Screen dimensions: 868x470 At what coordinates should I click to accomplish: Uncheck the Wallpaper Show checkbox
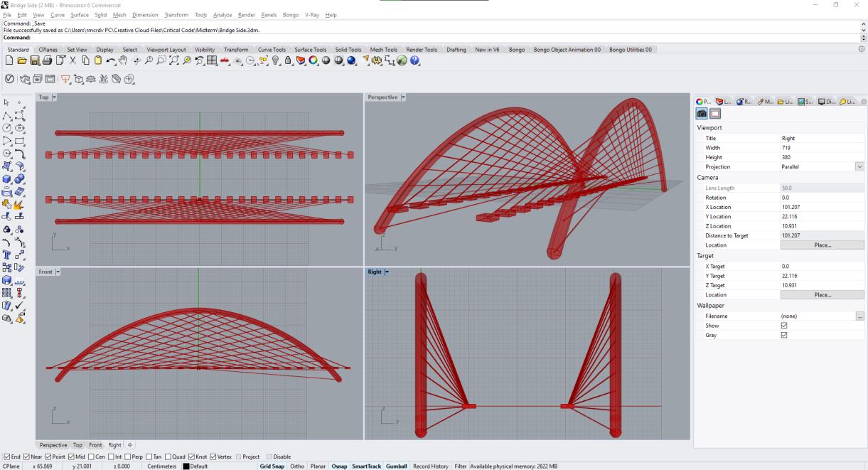[784, 326]
